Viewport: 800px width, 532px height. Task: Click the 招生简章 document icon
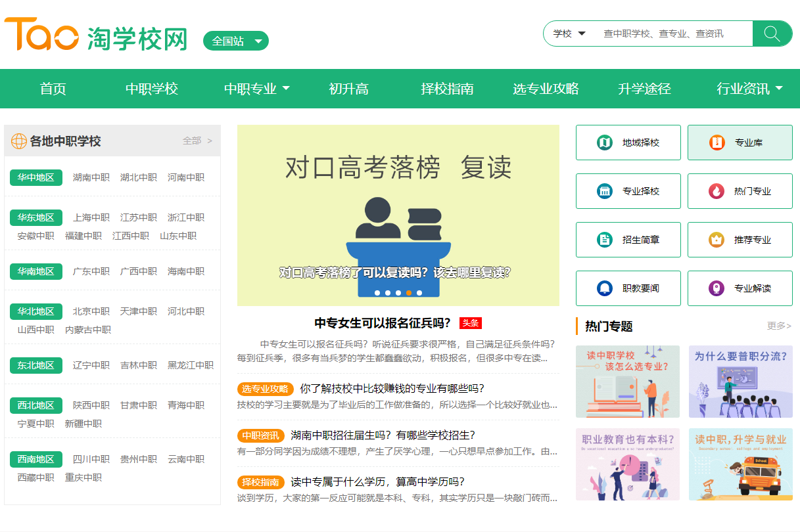click(x=605, y=239)
